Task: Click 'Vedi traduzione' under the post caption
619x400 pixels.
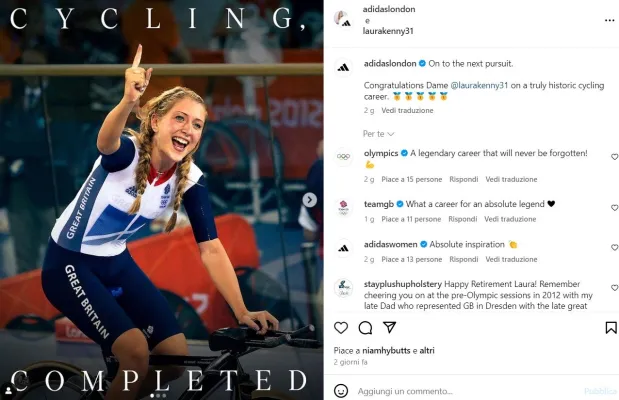Action: coord(407,111)
